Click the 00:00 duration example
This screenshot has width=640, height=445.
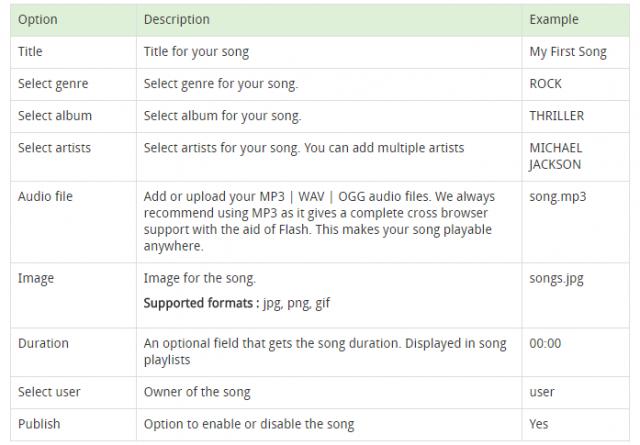[545, 343]
